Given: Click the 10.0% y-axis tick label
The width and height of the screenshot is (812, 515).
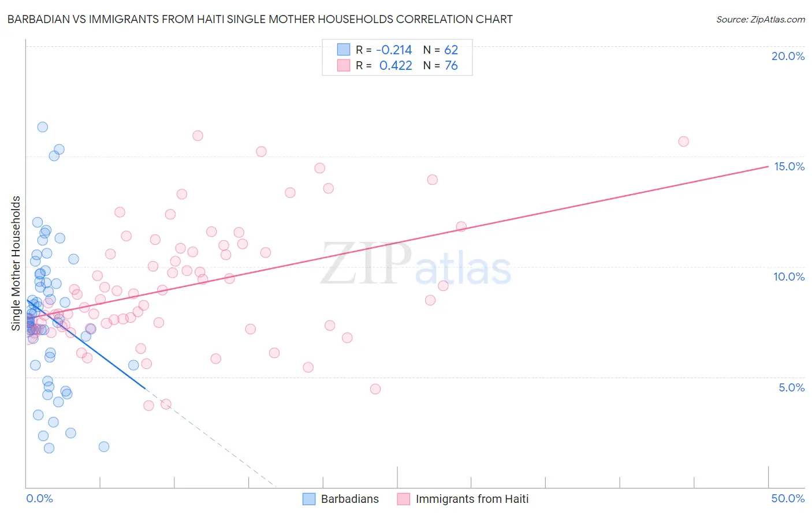Looking at the screenshot, I should [789, 277].
